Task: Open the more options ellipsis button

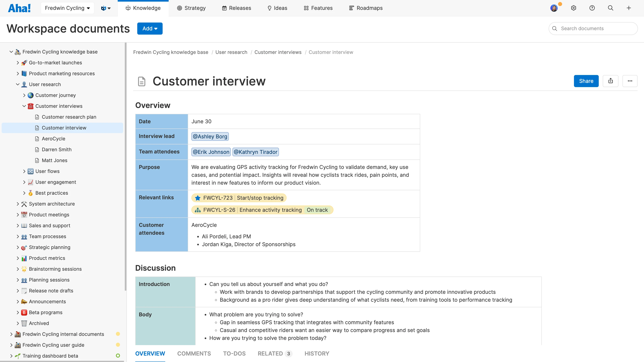Action: (630, 81)
